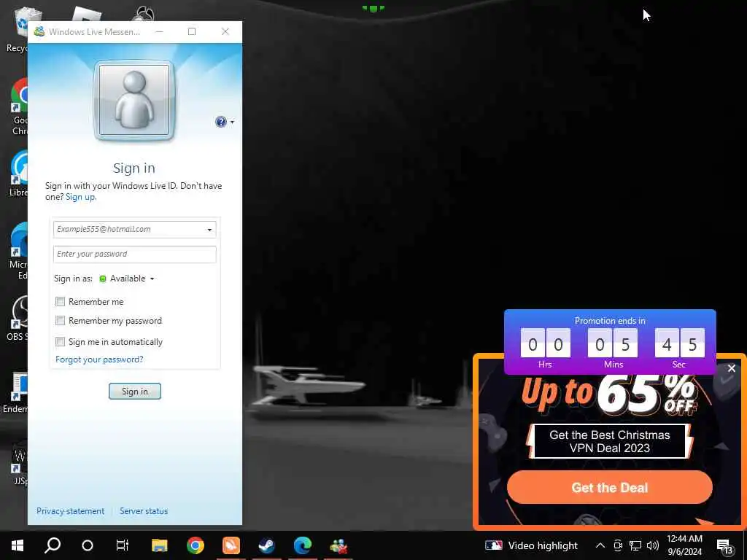747x560 pixels.
Task: Close the VPN promotion ad
Action: (732, 368)
